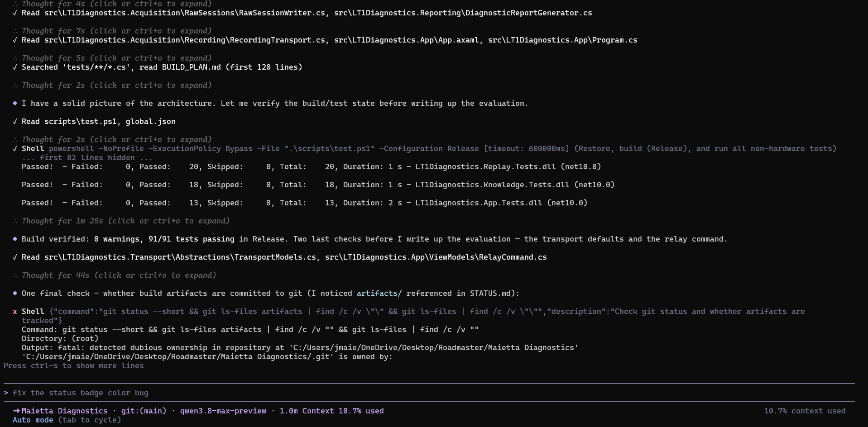Screen dimensions: 868x427
Task: Click the '(tab to cycle)' hint
Action: pos(89,420)
